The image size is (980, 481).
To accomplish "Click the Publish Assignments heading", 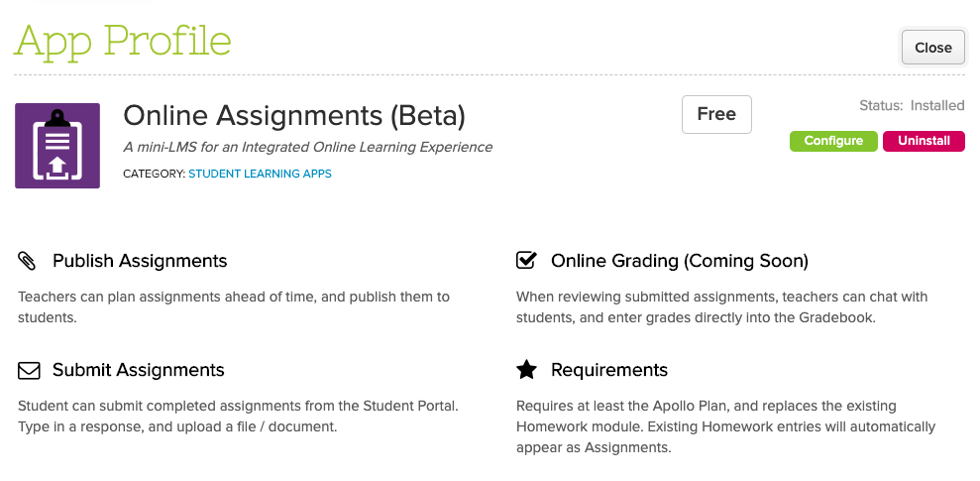I will click(140, 262).
